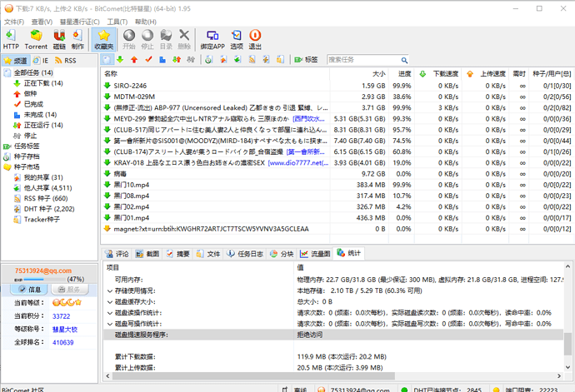Open the 截图 screenshots tab
575x392 pixels.
(147, 254)
